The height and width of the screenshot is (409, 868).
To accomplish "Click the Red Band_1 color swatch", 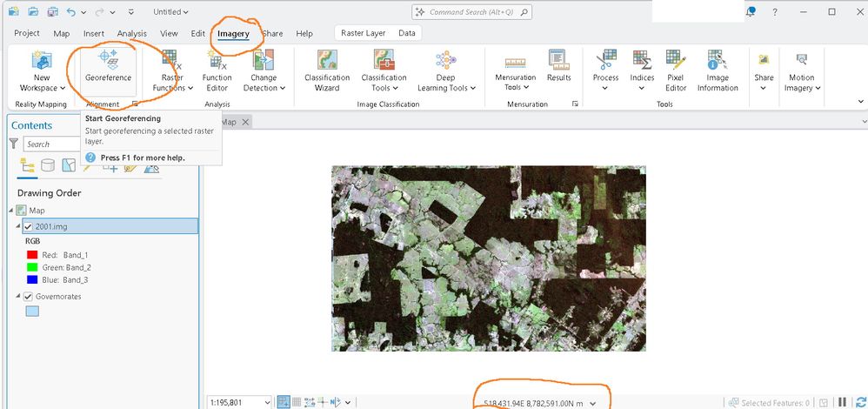I will pyautogui.click(x=32, y=255).
